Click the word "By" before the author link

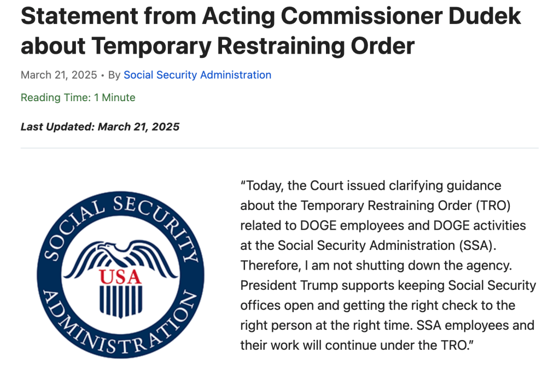114,75
